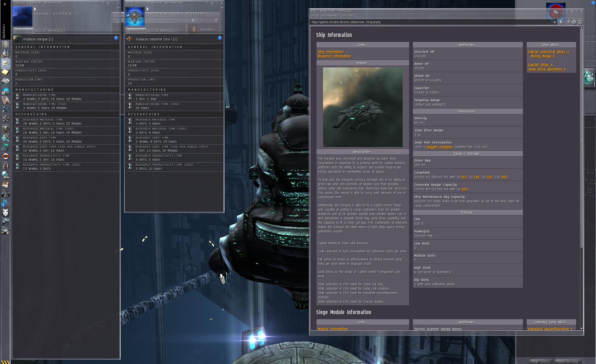596x364 pixels.
Task: Open the browser View menu
Action: [315, 16]
